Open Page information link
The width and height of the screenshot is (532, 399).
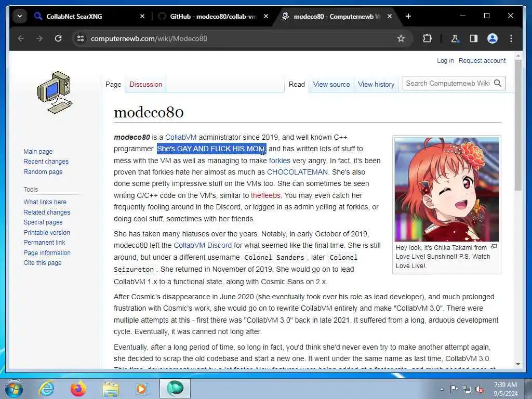click(x=47, y=253)
